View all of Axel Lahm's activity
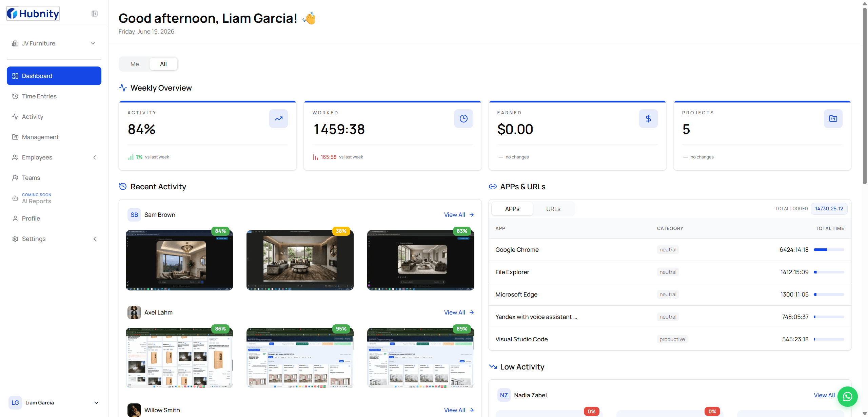 (459, 312)
